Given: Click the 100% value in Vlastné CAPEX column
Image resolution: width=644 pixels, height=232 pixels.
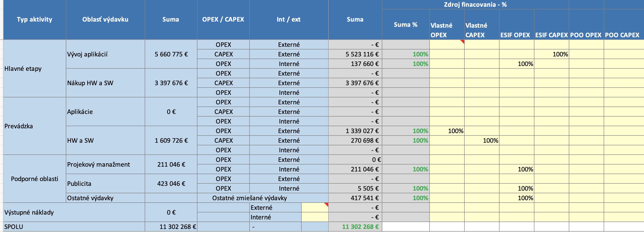Looking at the screenshot, I should (x=490, y=141).
